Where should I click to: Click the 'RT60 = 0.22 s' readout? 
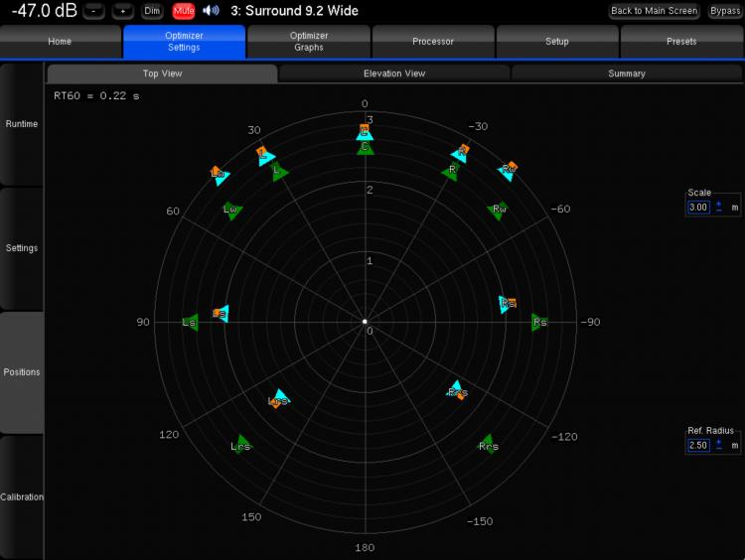(x=96, y=96)
